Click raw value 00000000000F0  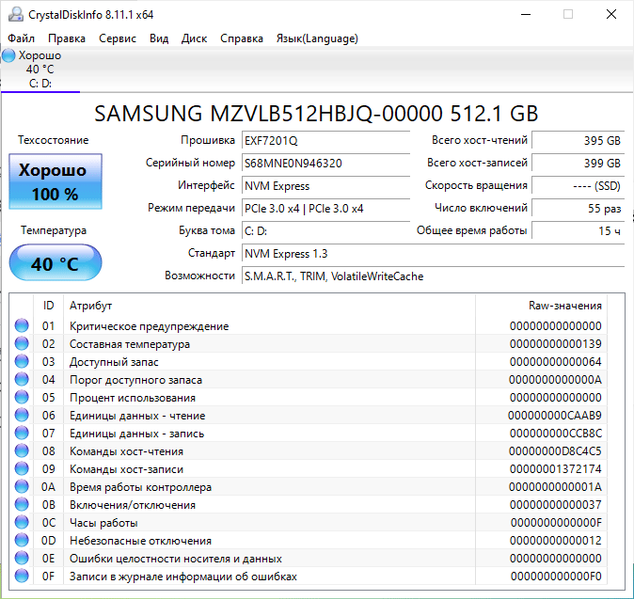(x=556, y=576)
